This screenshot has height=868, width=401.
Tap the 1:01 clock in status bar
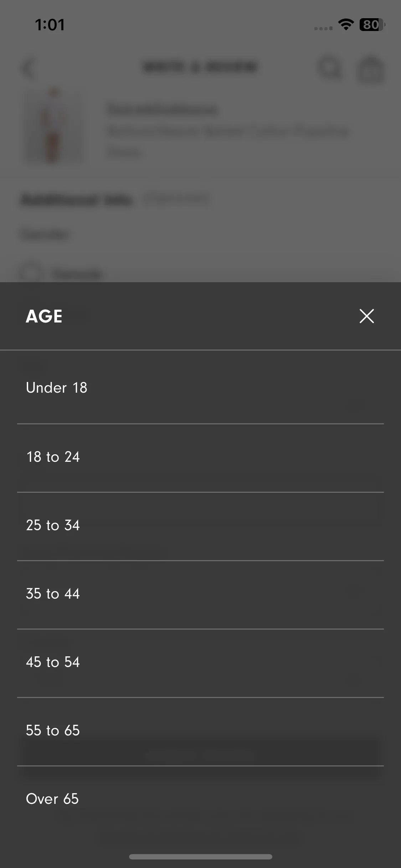pyautogui.click(x=50, y=25)
